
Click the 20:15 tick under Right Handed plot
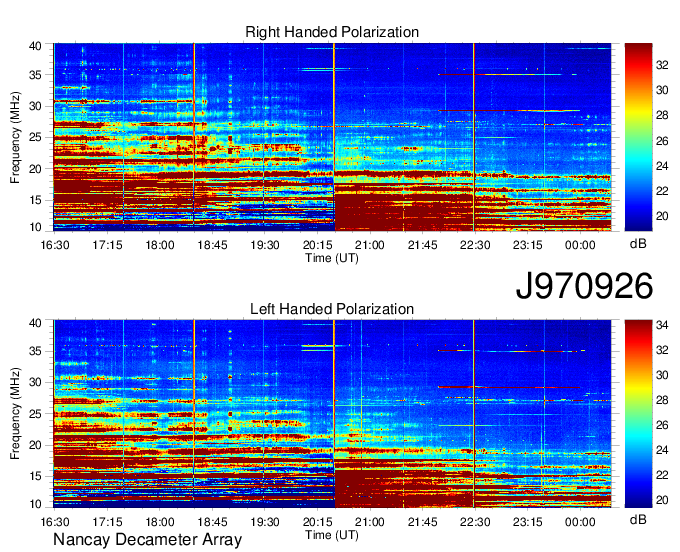coord(317,245)
